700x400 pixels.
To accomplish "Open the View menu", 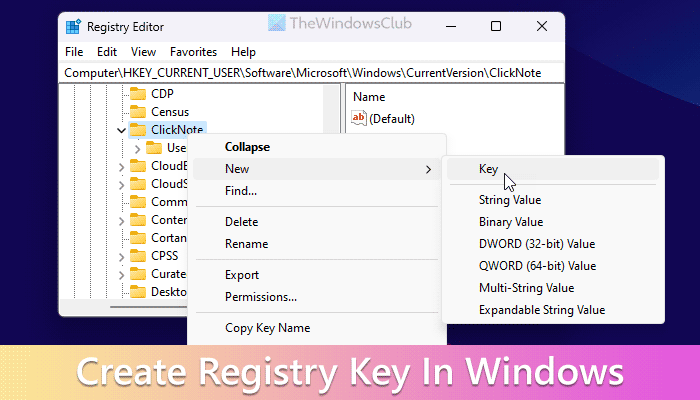I will click(x=143, y=52).
